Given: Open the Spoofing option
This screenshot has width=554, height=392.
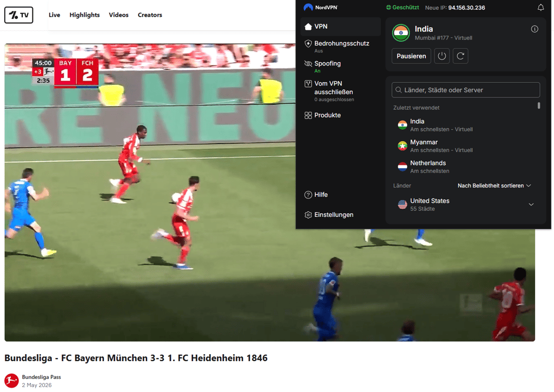Looking at the screenshot, I should (x=341, y=67).
